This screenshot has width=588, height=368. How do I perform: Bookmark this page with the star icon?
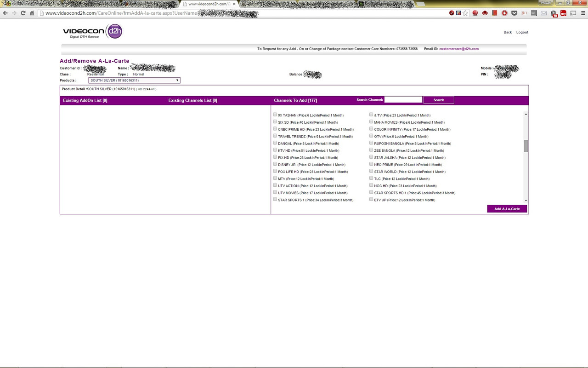coord(465,13)
